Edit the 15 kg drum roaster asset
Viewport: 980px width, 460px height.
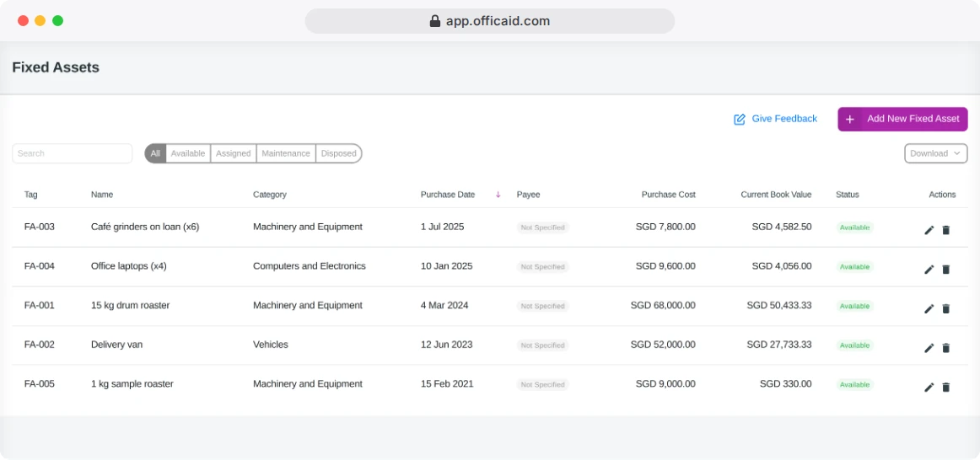(929, 309)
